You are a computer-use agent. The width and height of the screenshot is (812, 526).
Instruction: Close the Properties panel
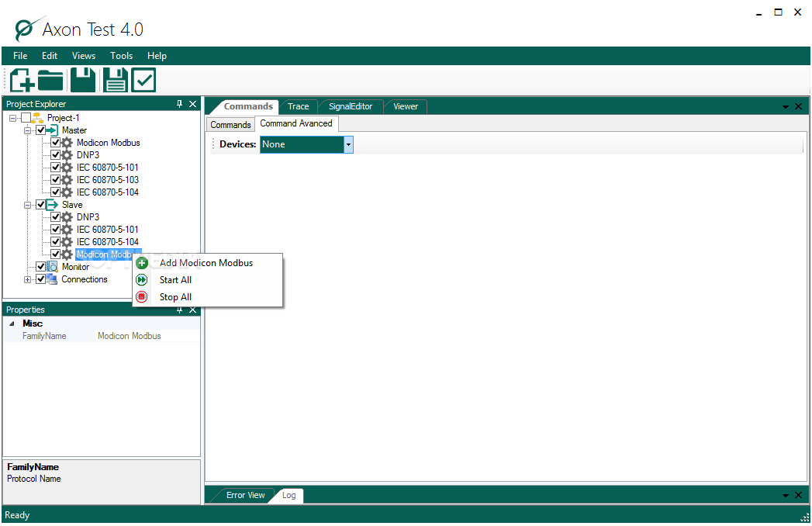pyautogui.click(x=192, y=310)
